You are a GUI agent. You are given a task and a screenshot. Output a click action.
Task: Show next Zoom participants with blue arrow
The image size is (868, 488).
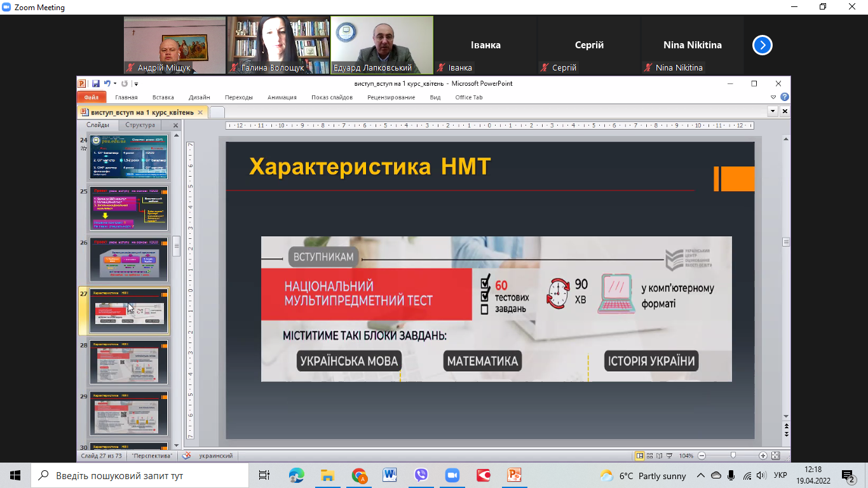point(763,45)
